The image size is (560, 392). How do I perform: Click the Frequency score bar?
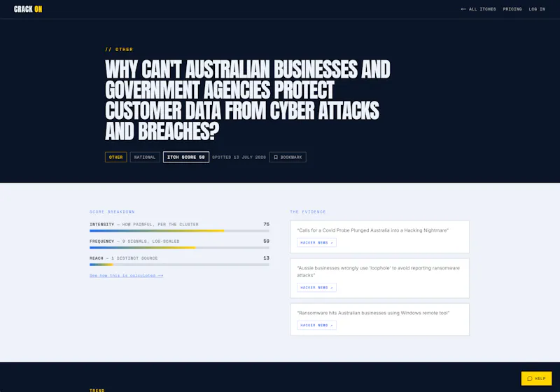(179, 248)
